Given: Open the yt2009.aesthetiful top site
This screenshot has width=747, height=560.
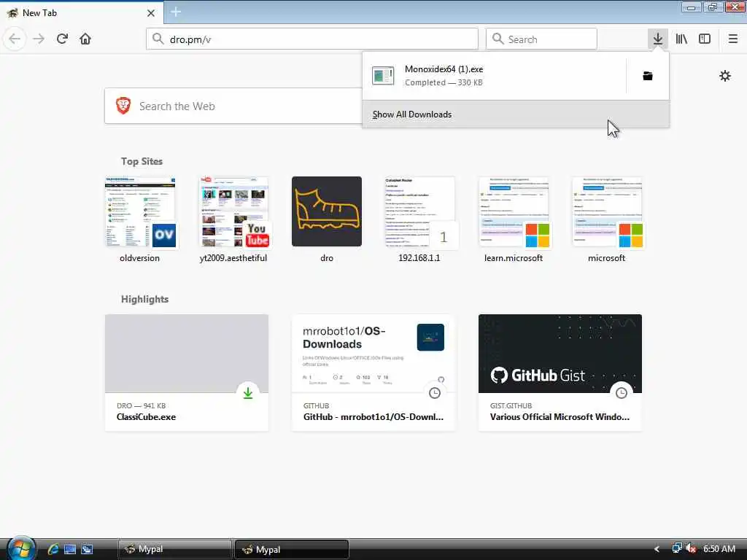Looking at the screenshot, I should click(233, 220).
